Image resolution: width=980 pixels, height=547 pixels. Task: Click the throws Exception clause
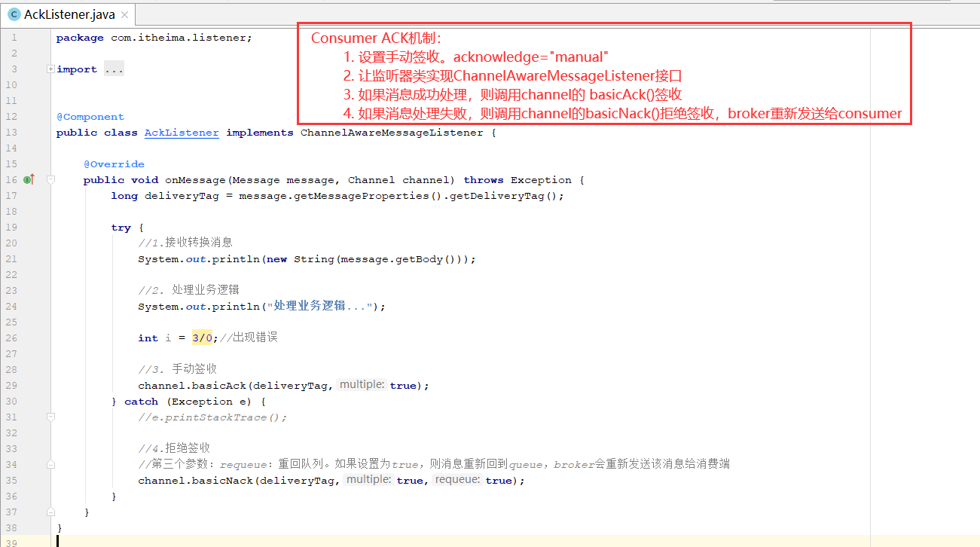(x=517, y=180)
